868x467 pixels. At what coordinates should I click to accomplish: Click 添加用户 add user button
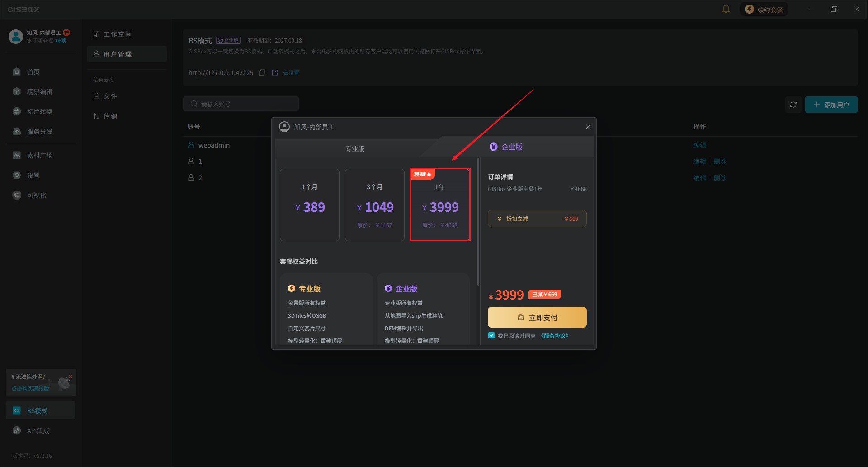831,105
